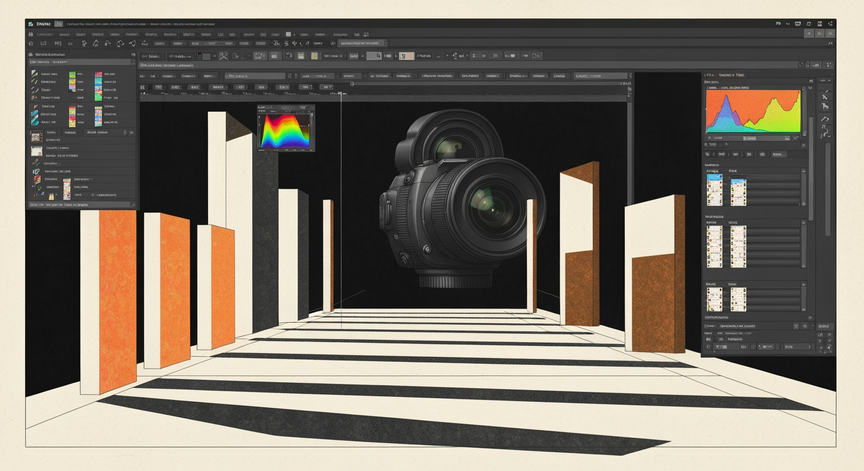Click the timeline playhead marker above the canvas
864x471 pixels.
(x=341, y=94)
